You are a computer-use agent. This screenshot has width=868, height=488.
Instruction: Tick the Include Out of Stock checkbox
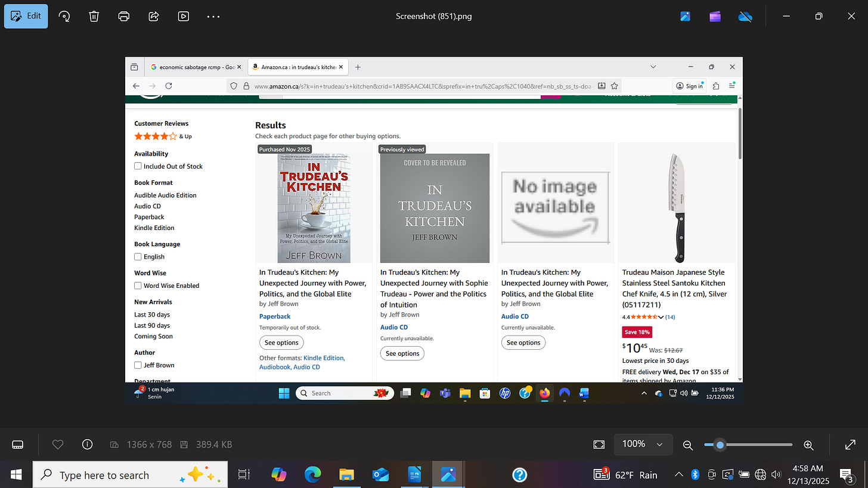tap(138, 166)
